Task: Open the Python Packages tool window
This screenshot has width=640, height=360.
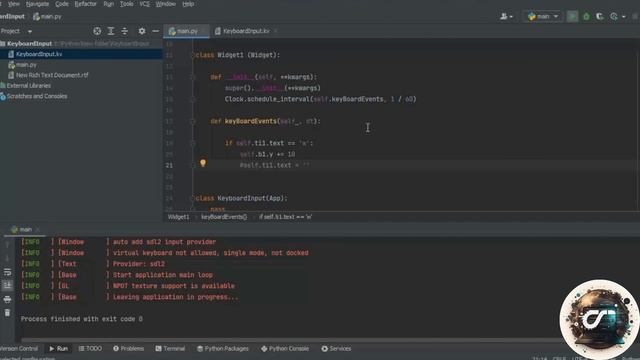Action: [x=223, y=349]
